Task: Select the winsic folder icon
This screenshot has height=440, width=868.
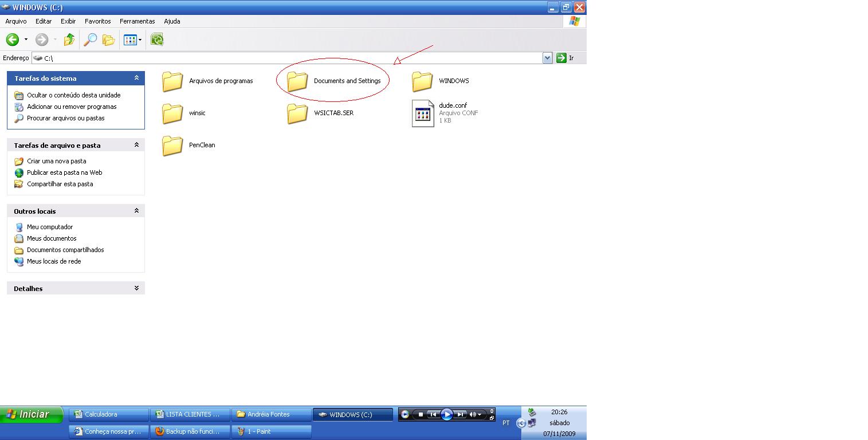Action: pyautogui.click(x=172, y=113)
